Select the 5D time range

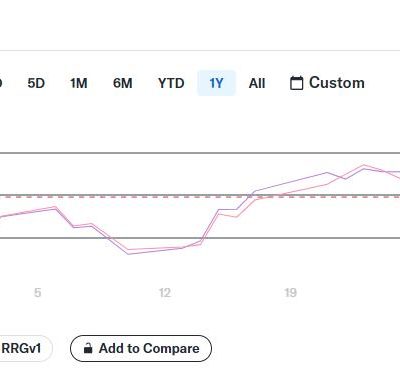coord(36,83)
